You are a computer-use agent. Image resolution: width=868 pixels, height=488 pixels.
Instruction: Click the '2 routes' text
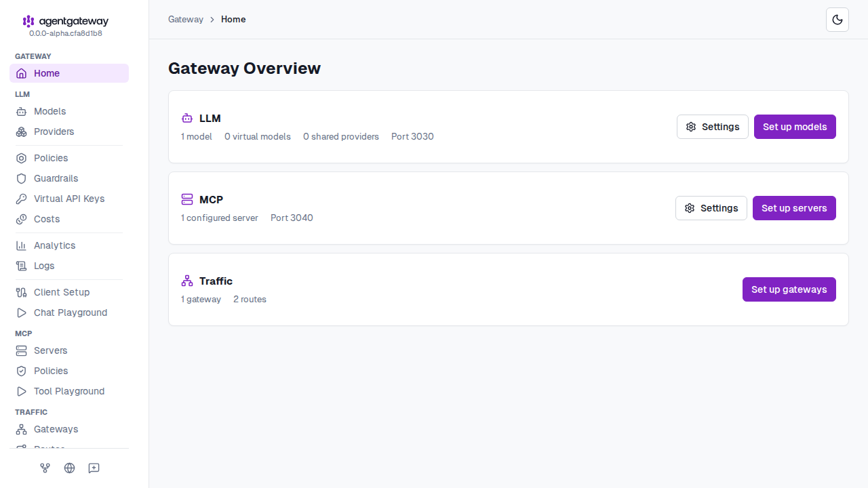click(250, 300)
